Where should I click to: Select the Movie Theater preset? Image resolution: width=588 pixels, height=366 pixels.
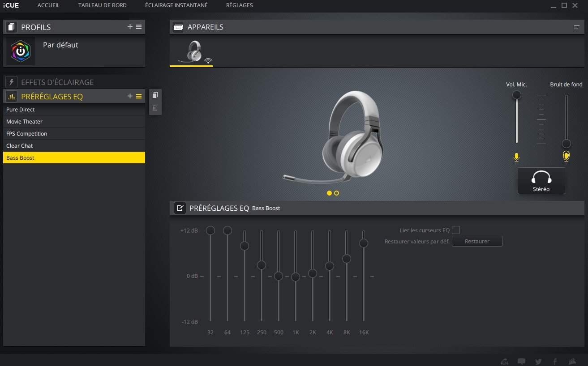pos(25,122)
